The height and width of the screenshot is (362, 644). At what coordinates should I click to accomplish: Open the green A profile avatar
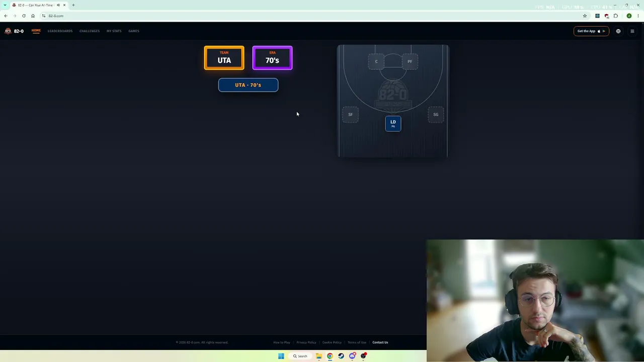[629, 16]
